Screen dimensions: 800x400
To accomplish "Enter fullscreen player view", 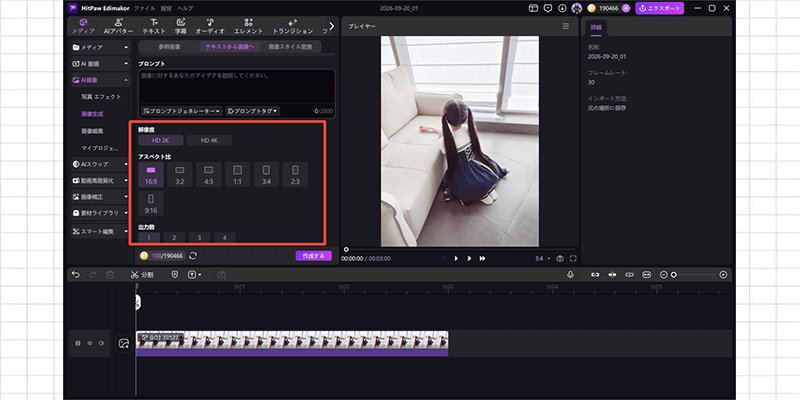I will pyautogui.click(x=573, y=259).
